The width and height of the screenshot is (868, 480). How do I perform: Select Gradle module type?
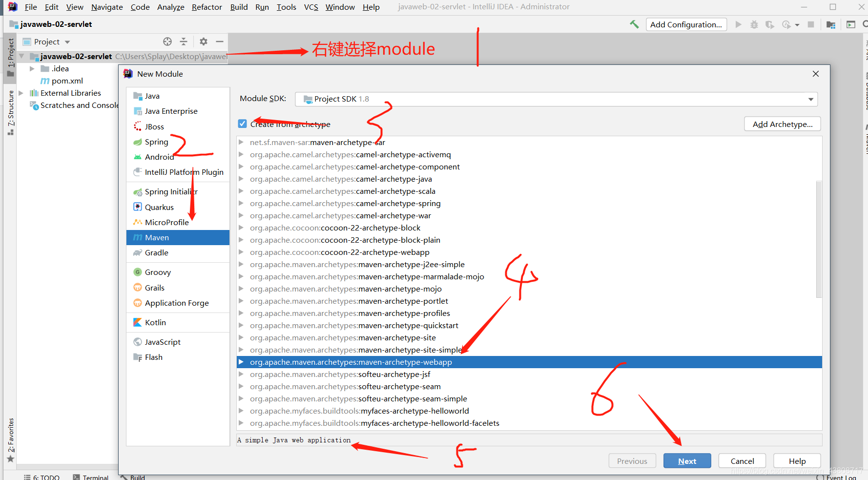[x=178, y=253]
